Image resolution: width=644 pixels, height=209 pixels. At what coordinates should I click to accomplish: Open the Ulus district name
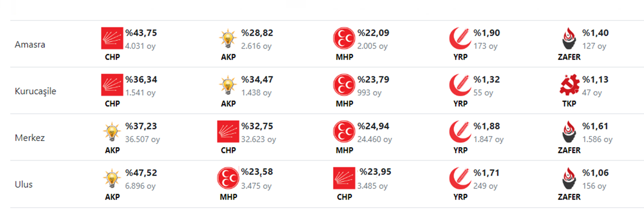pos(24,184)
